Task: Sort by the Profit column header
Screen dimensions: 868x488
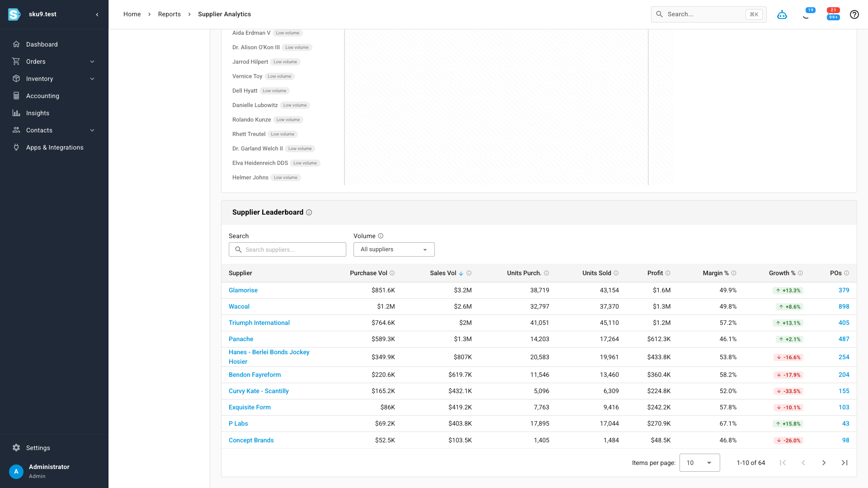Action: [x=655, y=273]
